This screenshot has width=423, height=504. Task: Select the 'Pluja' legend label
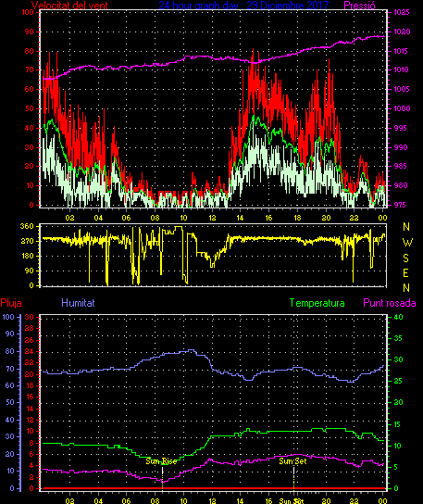[11, 303]
